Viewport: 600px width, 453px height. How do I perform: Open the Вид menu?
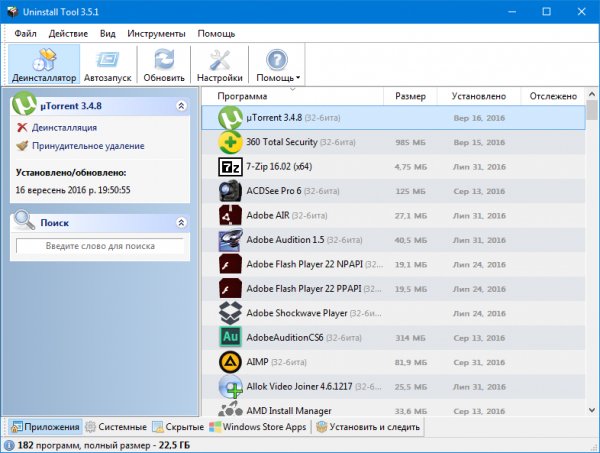(x=108, y=34)
